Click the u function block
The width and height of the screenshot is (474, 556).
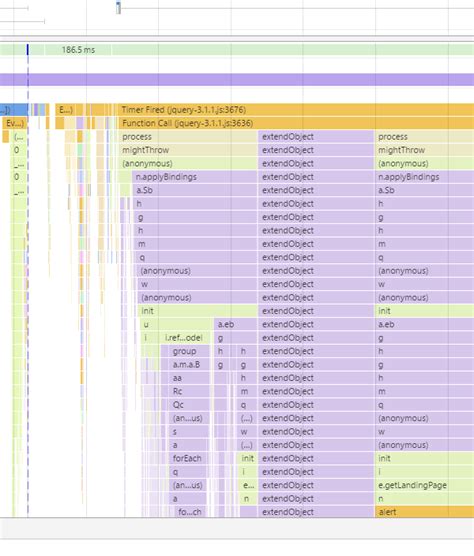click(x=177, y=324)
